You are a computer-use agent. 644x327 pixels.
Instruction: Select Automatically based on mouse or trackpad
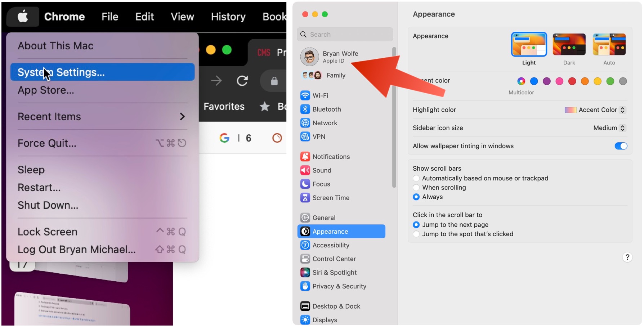click(x=416, y=178)
